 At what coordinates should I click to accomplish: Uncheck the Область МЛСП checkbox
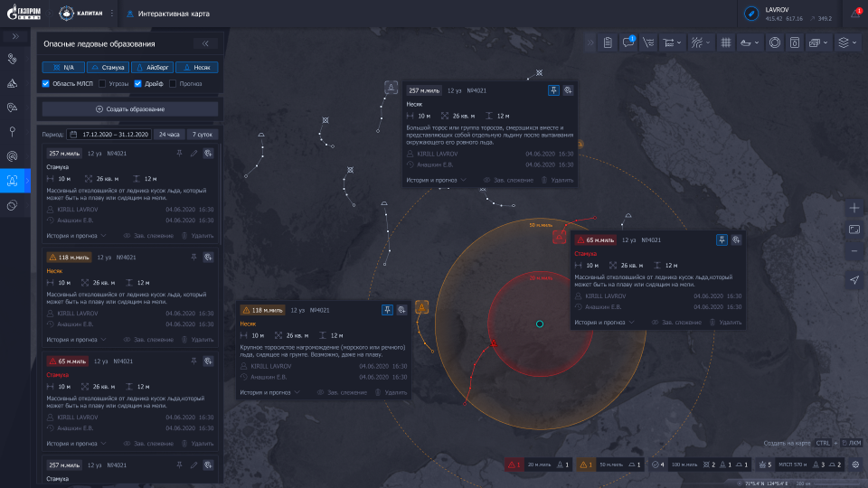click(x=46, y=84)
